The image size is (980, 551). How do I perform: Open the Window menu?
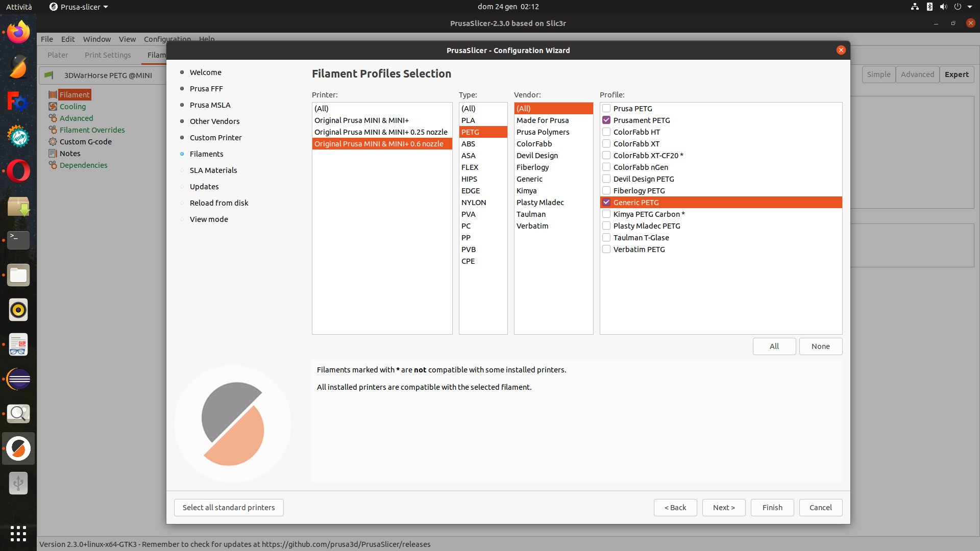point(97,39)
